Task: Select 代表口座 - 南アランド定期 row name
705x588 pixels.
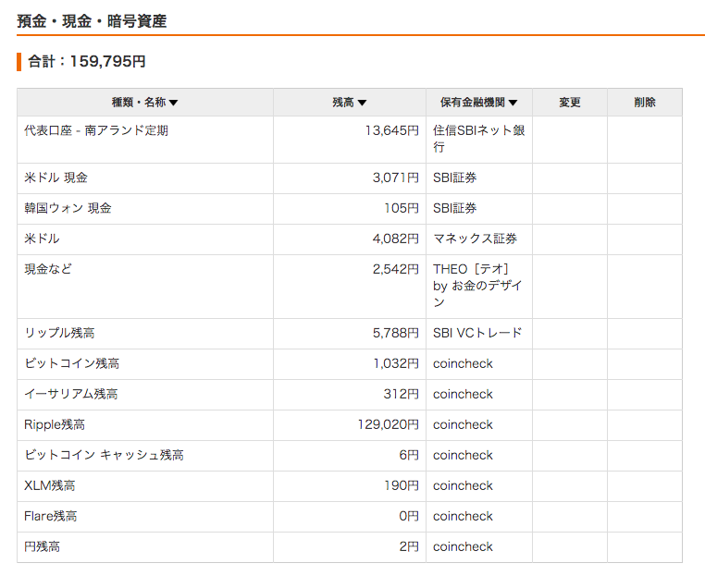Action: [x=96, y=130]
